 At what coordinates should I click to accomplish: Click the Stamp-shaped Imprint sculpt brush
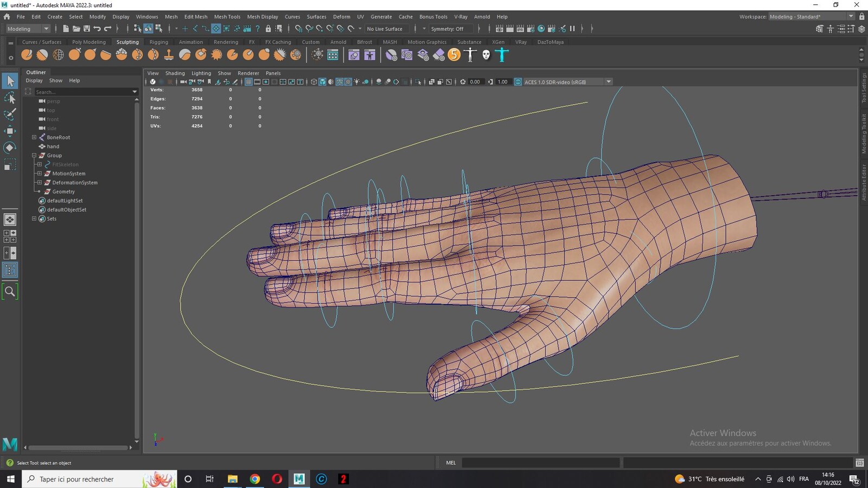click(169, 54)
